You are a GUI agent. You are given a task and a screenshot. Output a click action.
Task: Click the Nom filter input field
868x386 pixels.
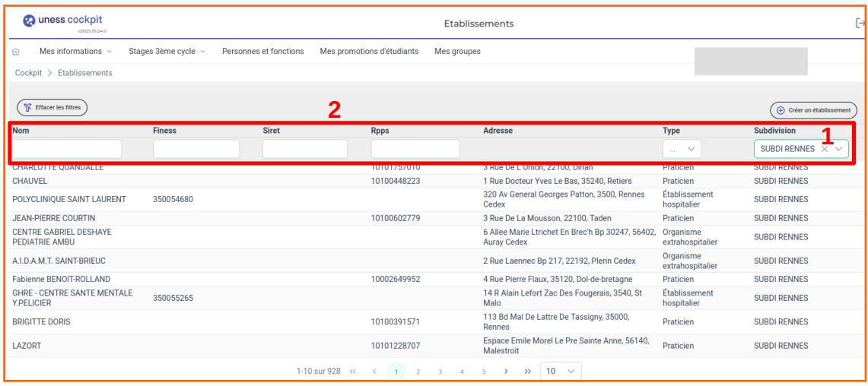(67, 149)
